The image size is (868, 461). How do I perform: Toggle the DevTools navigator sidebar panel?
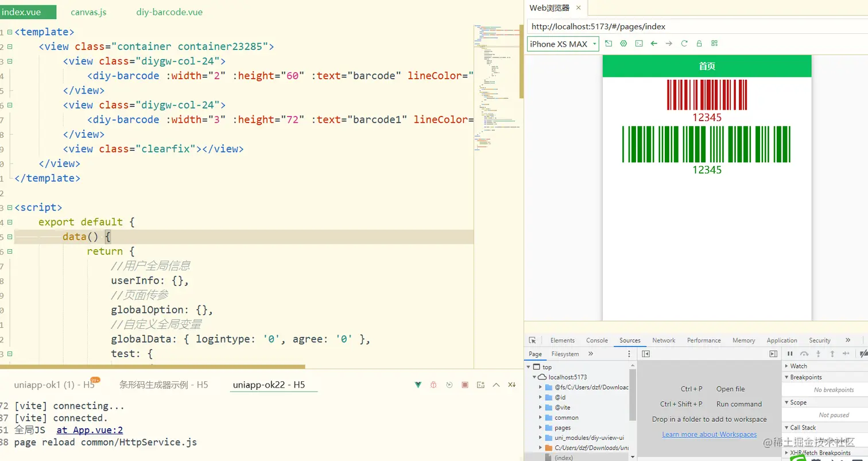[x=646, y=354]
